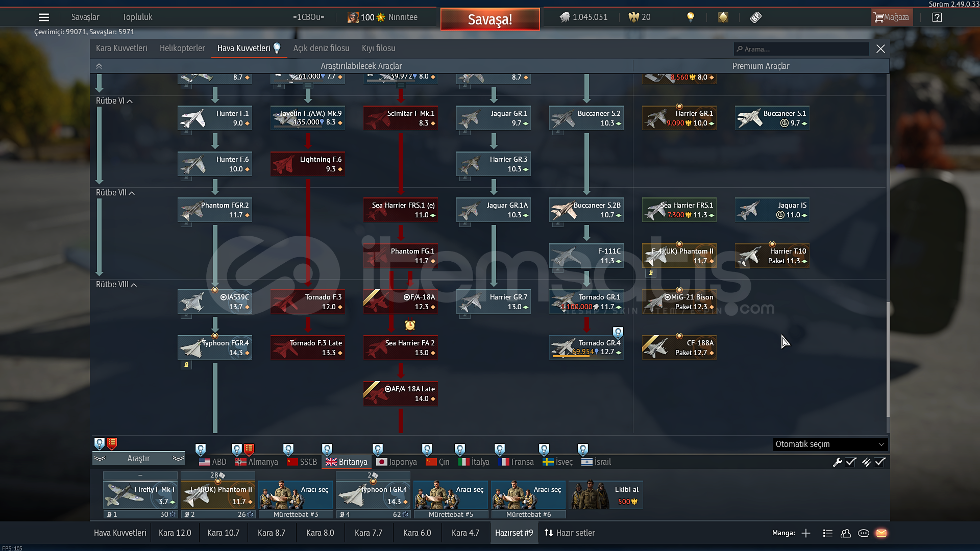Collapse Rütbe VI rank section
Viewport: 980px width, 551px height.
tap(114, 101)
